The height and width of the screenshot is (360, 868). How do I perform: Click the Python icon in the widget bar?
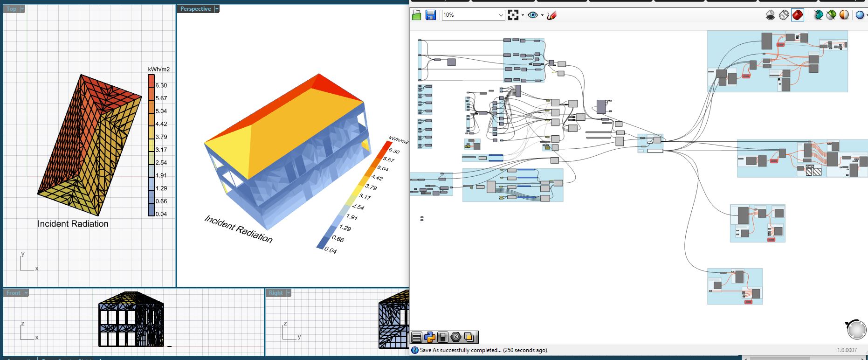point(430,337)
